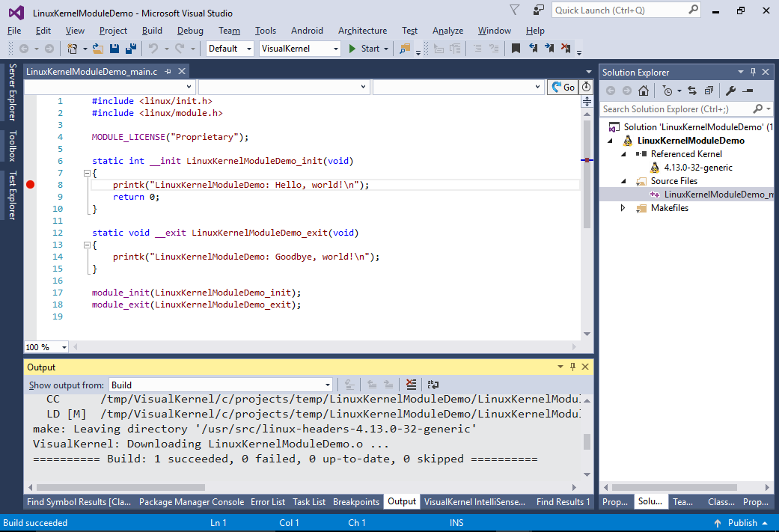This screenshot has height=532, width=779.
Task: Open Properties with the wrench icon
Action: [730, 91]
